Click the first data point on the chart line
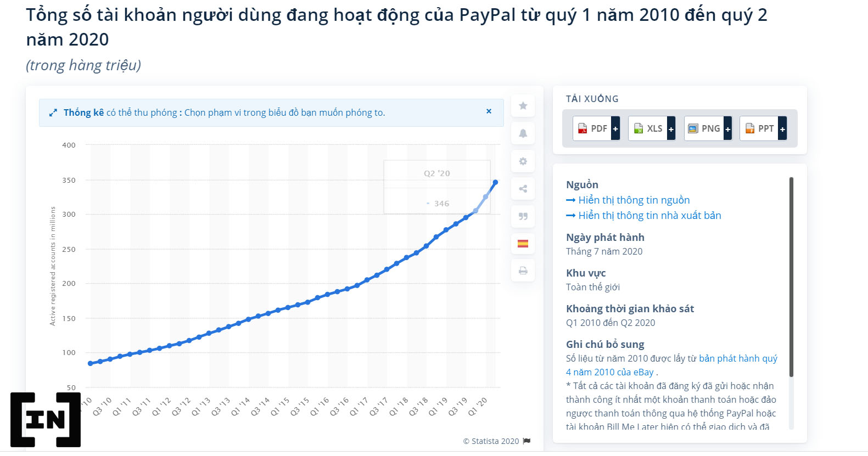868x456 pixels. pos(91,363)
